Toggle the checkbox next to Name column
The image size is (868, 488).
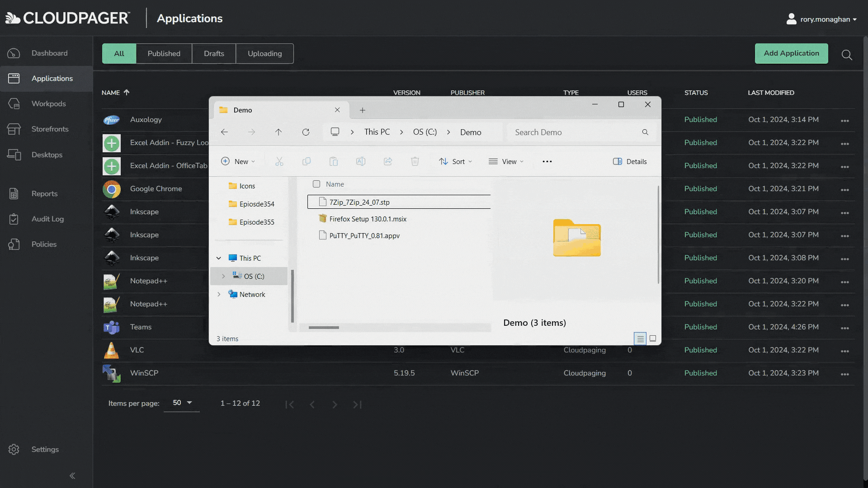316,183
